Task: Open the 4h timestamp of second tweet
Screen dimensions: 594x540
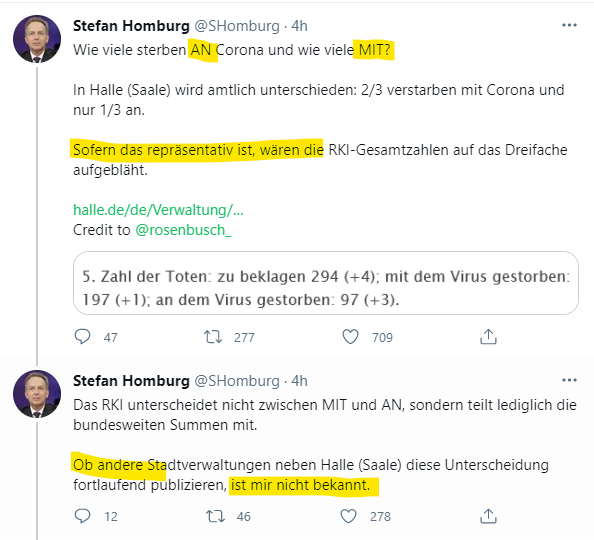Action: pos(299,381)
